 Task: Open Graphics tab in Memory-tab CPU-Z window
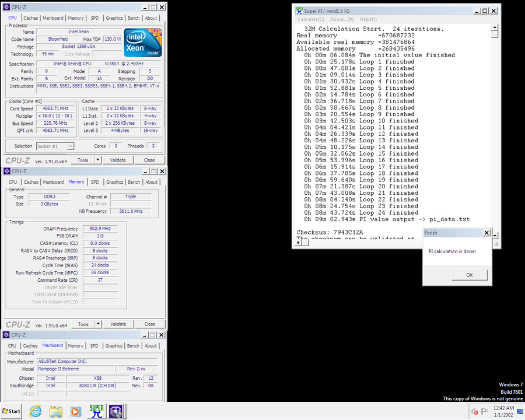[x=115, y=182]
